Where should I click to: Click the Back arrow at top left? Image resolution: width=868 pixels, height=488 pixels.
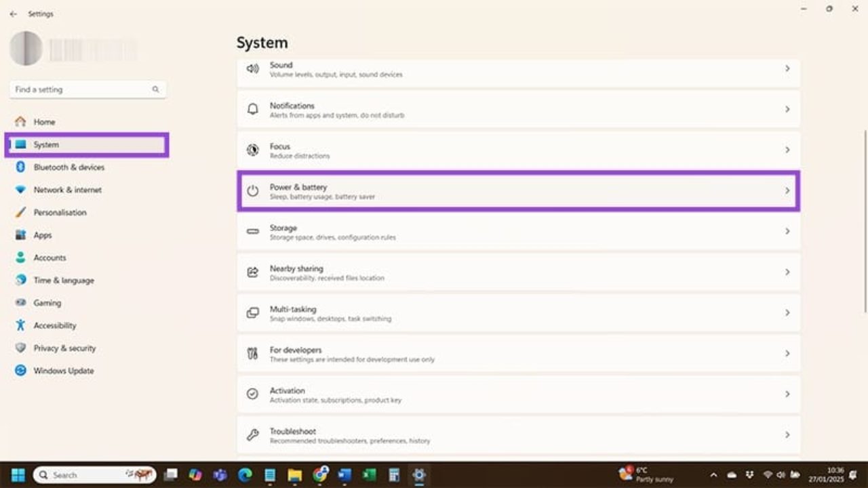pyautogui.click(x=14, y=14)
